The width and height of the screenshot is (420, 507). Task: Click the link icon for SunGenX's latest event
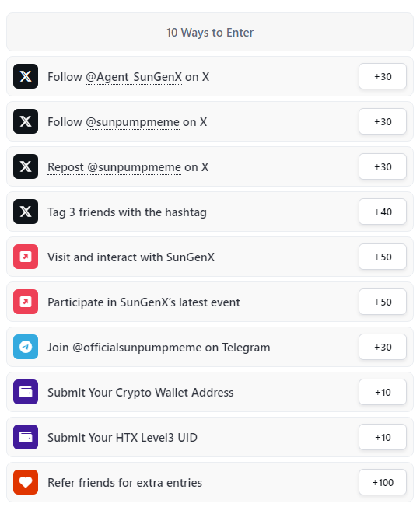[26, 302]
